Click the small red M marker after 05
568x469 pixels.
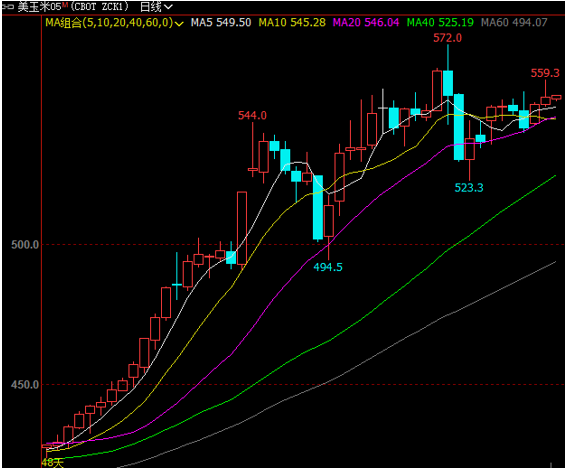[65, 4]
